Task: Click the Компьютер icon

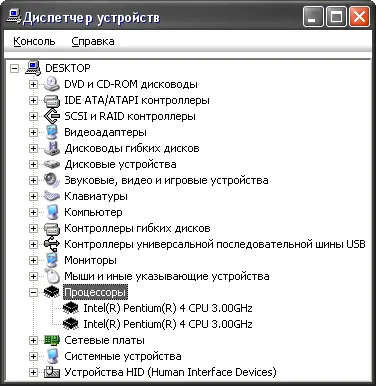Action: pos(52,212)
